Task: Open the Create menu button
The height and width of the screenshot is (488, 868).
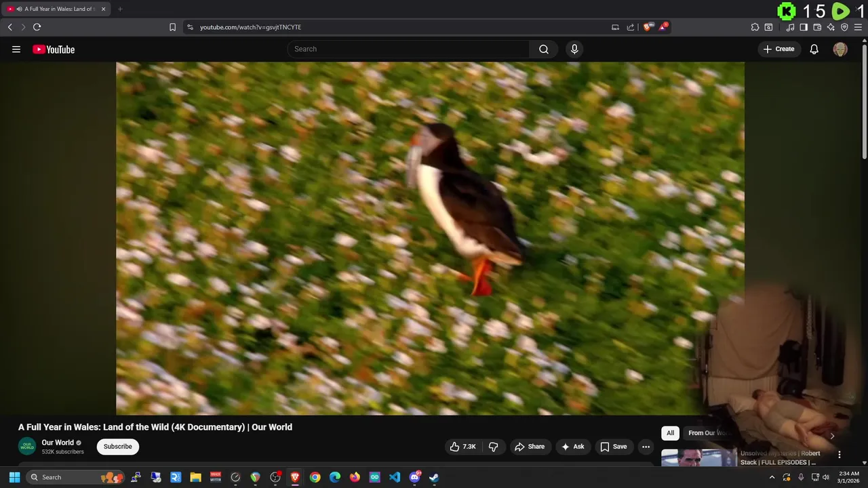Action: point(778,49)
